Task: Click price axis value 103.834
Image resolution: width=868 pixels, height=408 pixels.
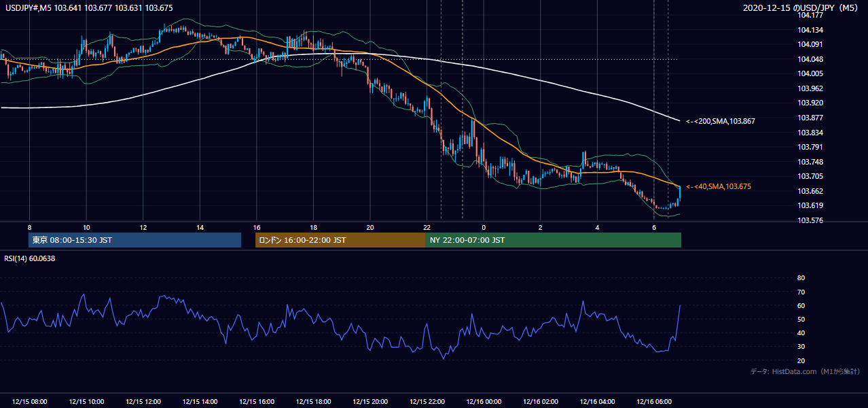Action: 810,133
